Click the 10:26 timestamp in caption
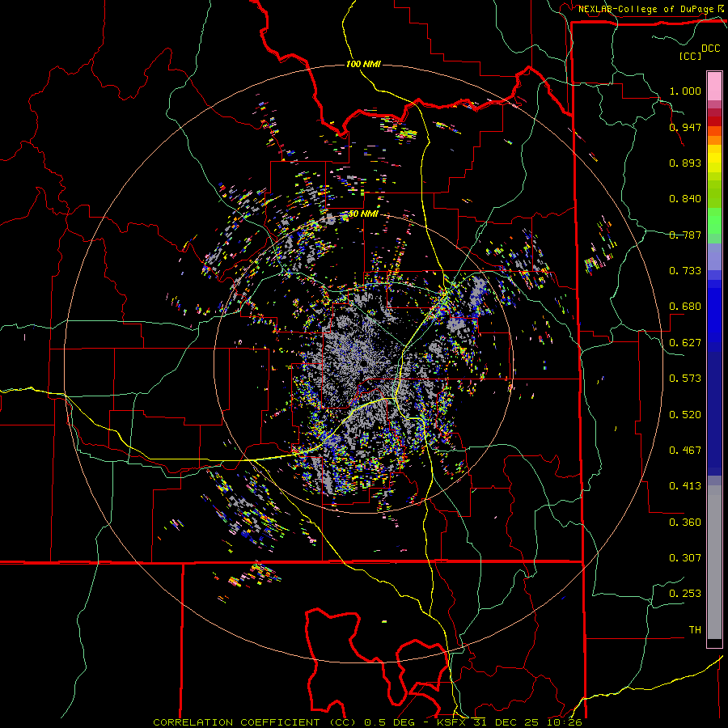 pos(565,722)
